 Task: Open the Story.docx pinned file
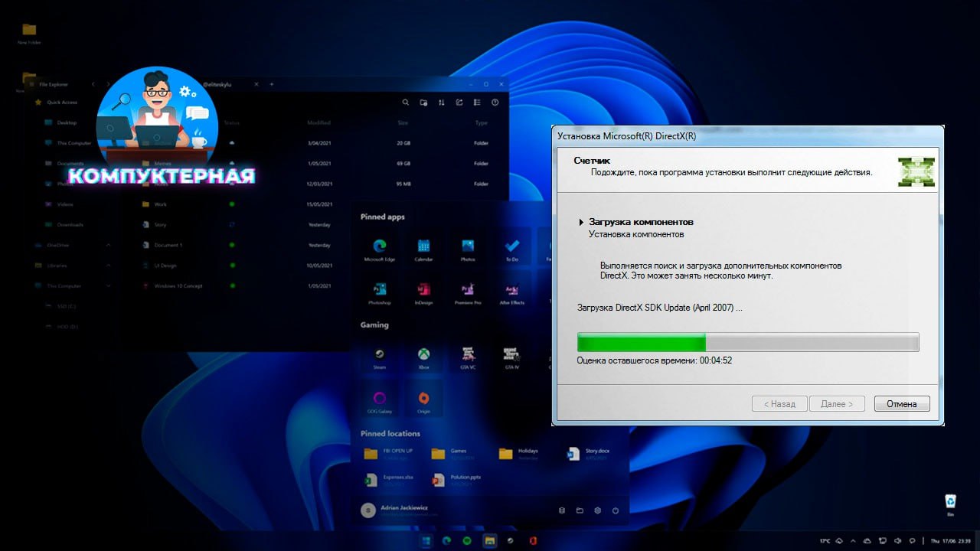(x=586, y=454)
